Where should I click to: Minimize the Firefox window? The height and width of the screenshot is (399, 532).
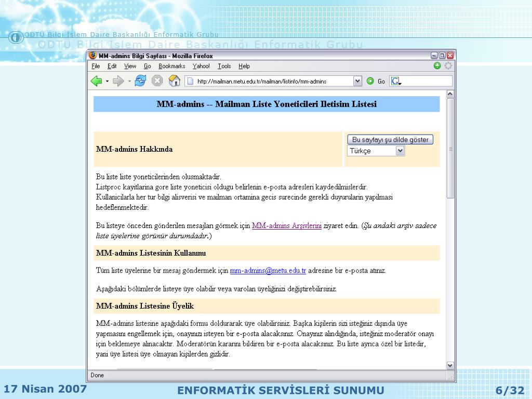(x=434, y=55)
